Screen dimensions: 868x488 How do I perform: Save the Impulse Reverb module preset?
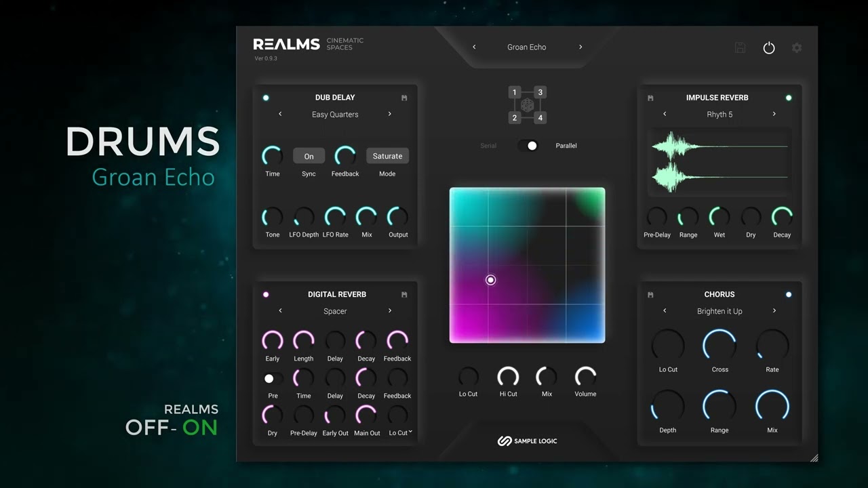650,98
